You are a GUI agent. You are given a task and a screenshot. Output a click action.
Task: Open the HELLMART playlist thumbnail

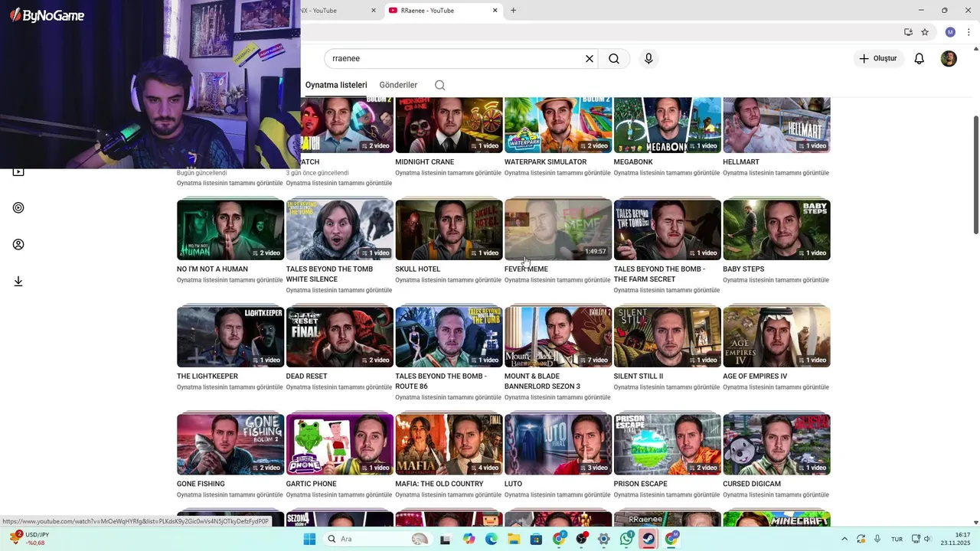point(776,125)
